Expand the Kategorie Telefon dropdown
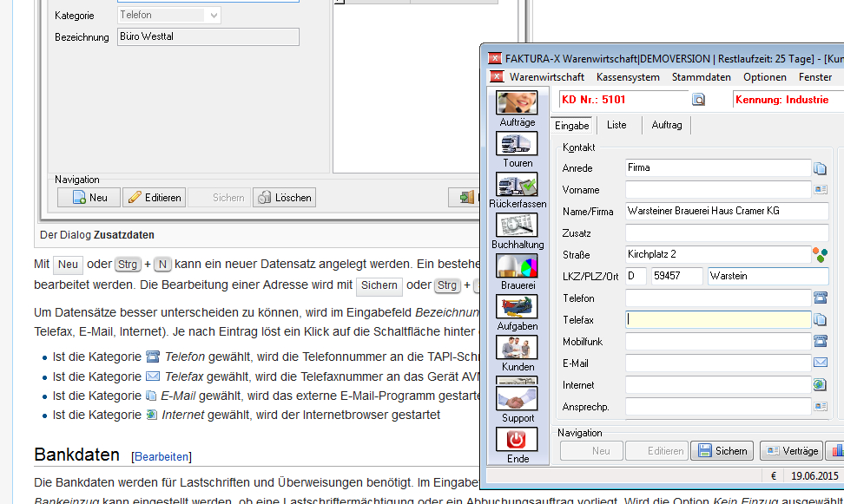Screen dimensions: 844x504 [214, 15]
